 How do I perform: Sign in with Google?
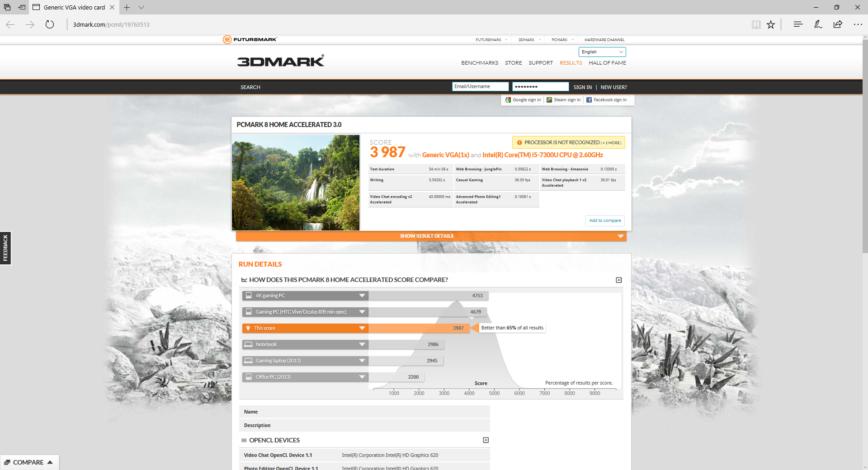tap(523, 100)
